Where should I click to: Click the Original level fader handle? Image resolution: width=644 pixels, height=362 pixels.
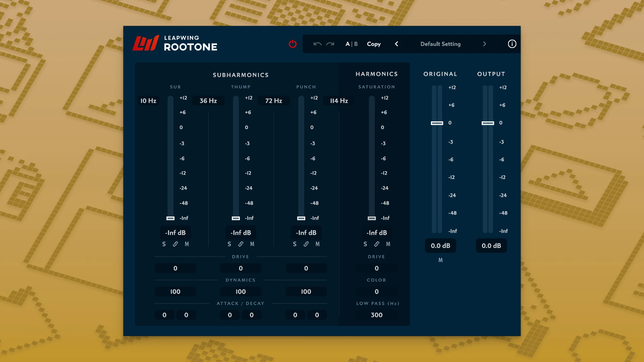pos(437,123)
